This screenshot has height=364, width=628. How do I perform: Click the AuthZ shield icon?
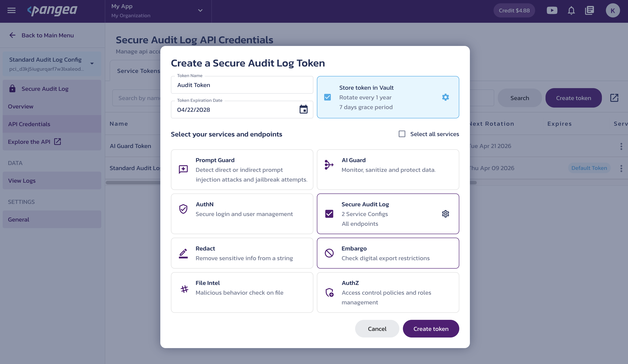[x=329, y=292]
